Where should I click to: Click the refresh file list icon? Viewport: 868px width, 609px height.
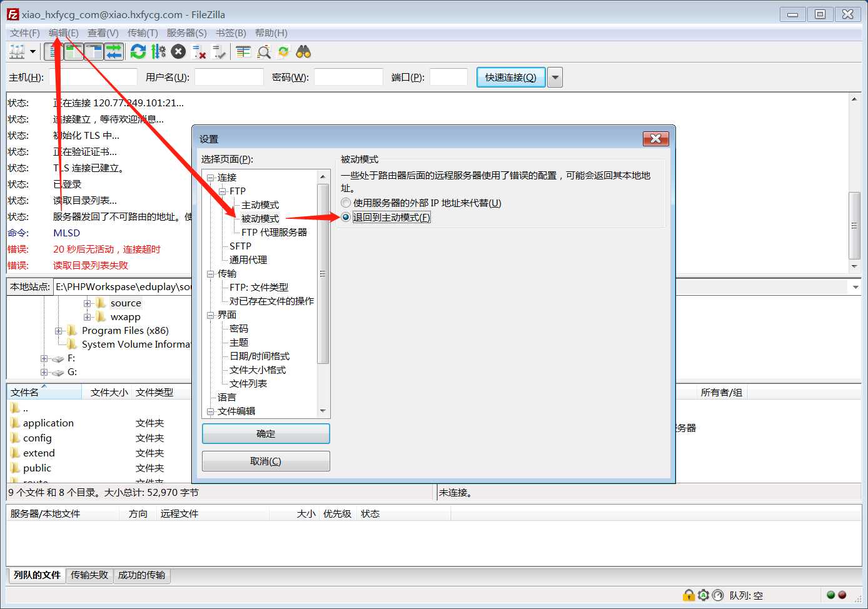pos(138,52)
